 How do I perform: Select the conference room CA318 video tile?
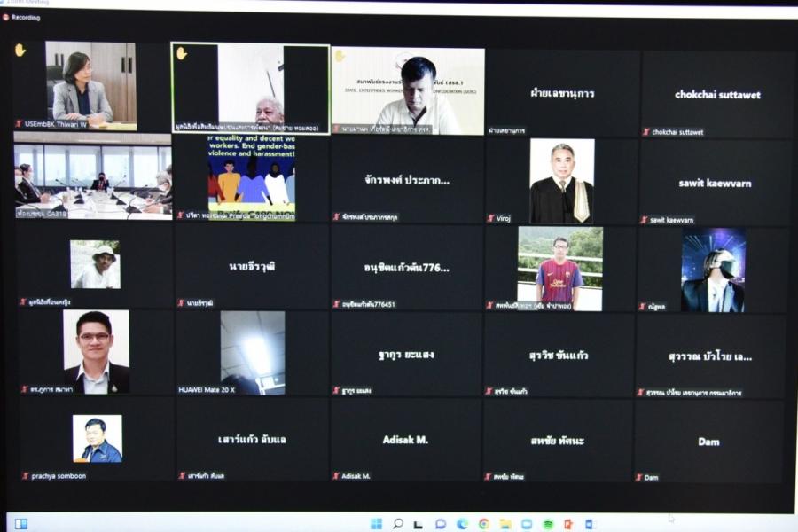(x=93, y=176)
